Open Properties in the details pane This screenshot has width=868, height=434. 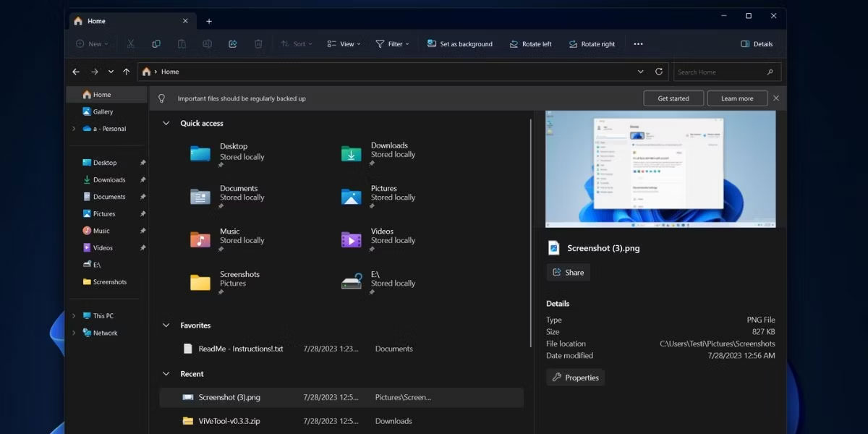(576, 378)
